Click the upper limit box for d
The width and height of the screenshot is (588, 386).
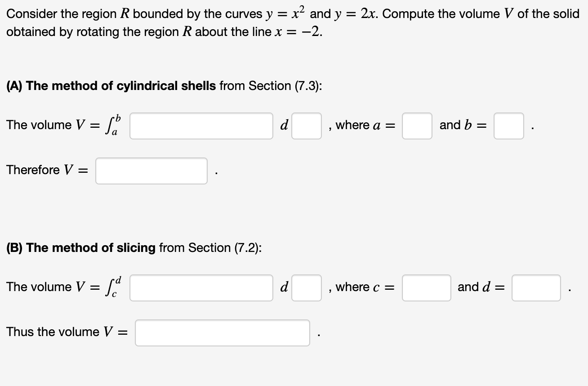click(536, 287)
